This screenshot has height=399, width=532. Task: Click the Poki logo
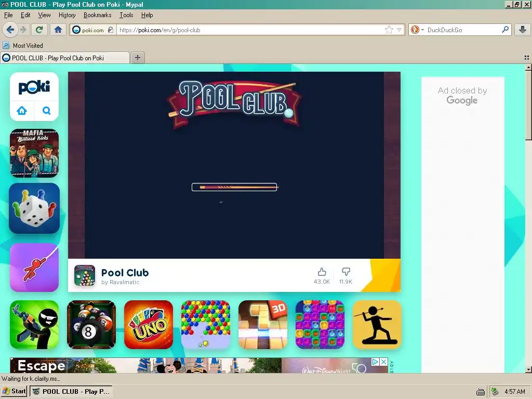click(x=34, y=87)
